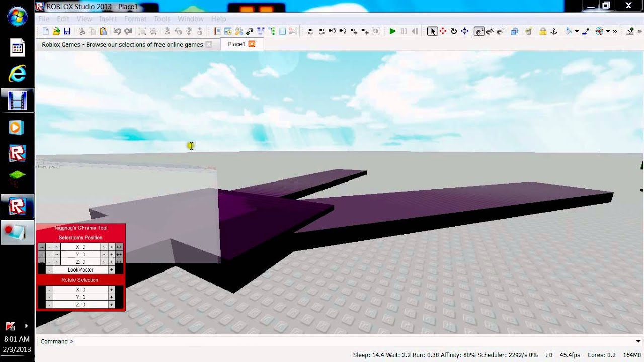Click LookVector plus button
This screenshot has width=644, height=362.
point(111,269)
